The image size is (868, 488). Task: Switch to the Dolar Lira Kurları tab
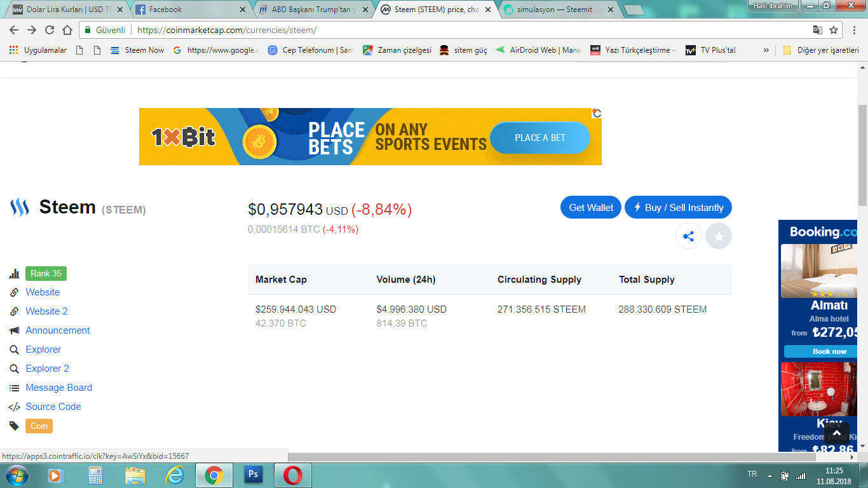[67, 10]
